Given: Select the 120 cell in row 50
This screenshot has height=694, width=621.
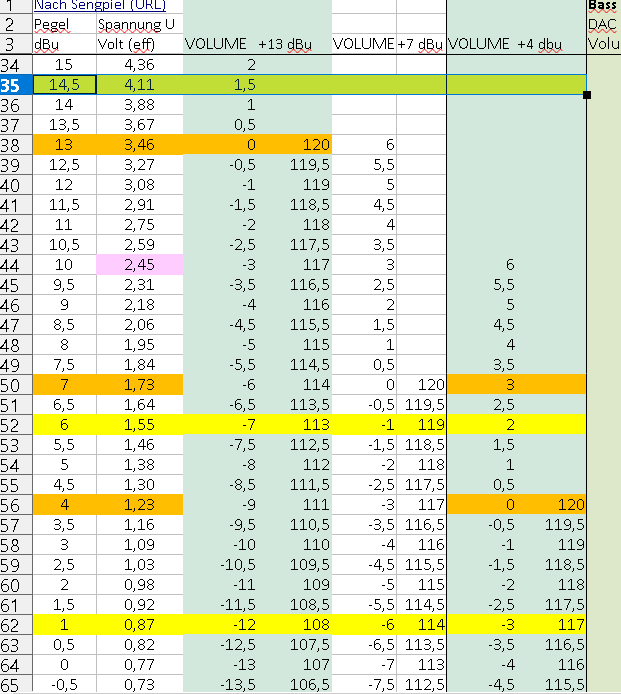Looking at the screenshot, I should click(x=421, y=385).
